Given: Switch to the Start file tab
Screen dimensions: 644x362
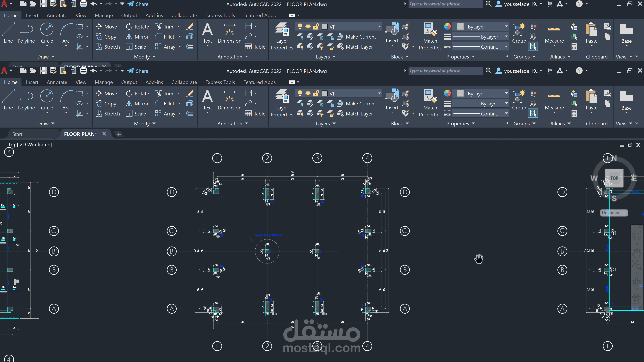Looking at the screenshot, I should pyautogui.click(x=17, y=134).
